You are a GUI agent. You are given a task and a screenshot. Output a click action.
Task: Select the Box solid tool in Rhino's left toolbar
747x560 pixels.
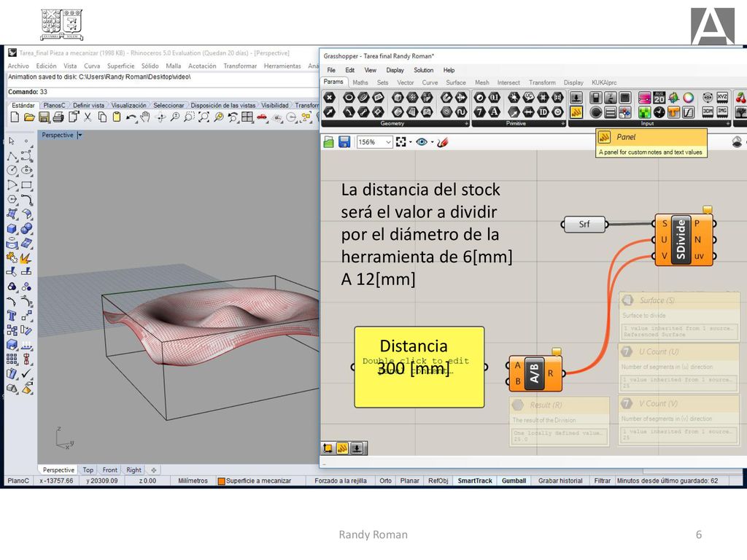pos(12,229)
